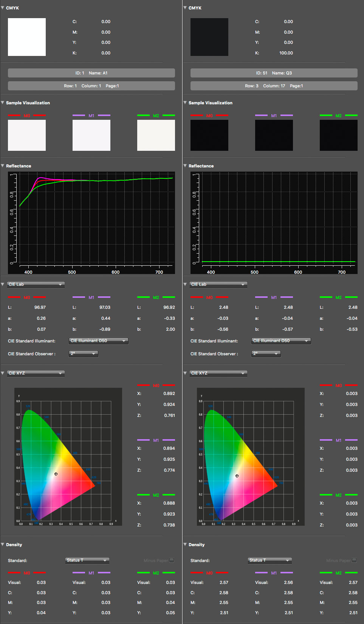
Task: Click right K value 100.00
Action: 286,53
